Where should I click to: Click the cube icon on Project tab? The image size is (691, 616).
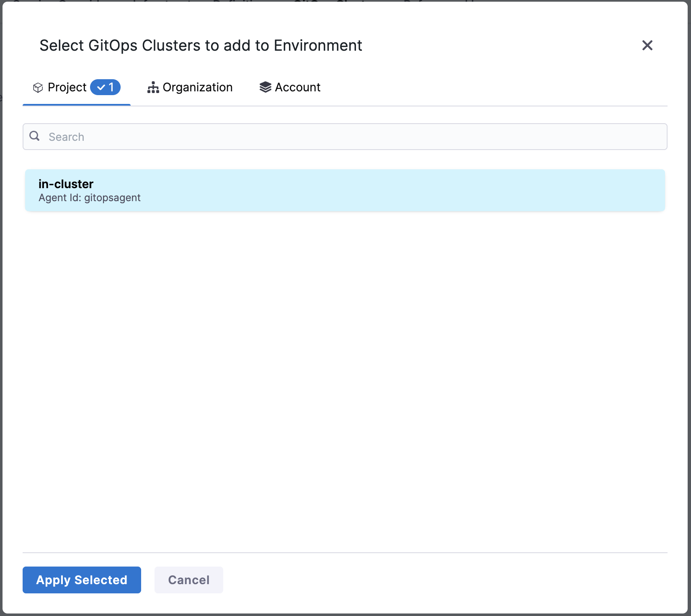(38, 88)
